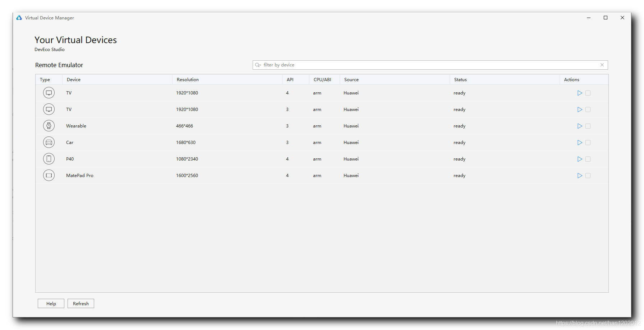Click the 466*466 resolution cell
This screenshot has width=644, height=330.
[x=184, y=126]
